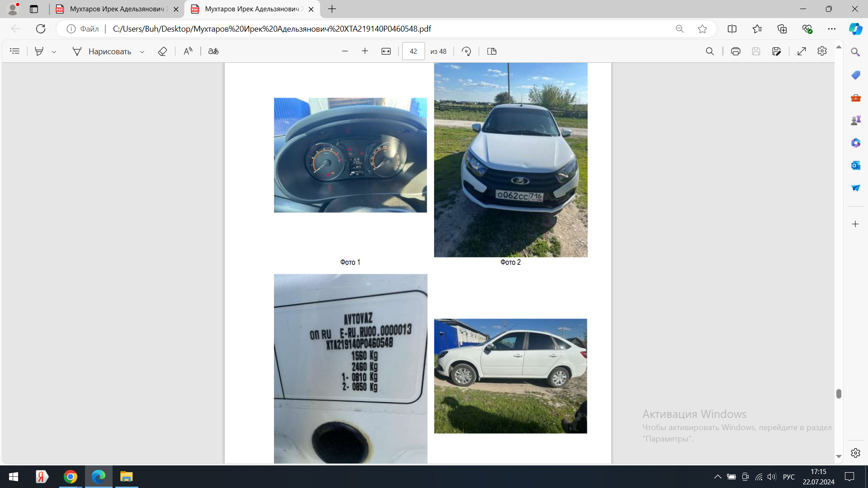Show hidden system tray icons
Screen dimensions: 868x488
[x=717, y=477]
